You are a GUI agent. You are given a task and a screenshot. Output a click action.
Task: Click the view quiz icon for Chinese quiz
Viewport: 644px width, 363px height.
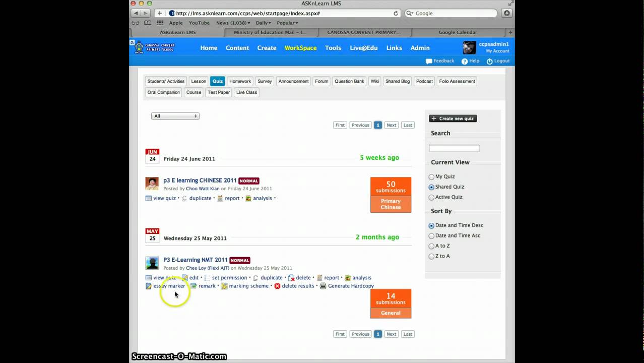click(x=149, y=198)
